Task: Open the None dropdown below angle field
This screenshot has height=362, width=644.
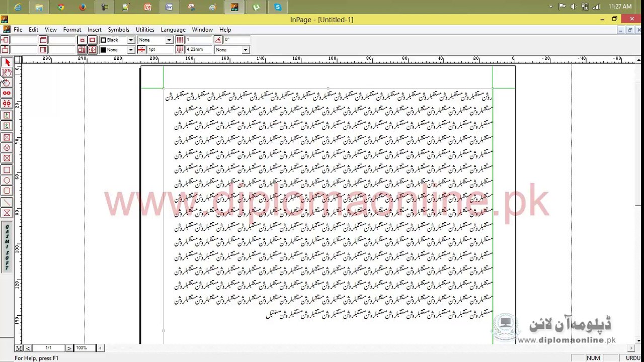Action: pyautogui.click(x=246, y=50)
